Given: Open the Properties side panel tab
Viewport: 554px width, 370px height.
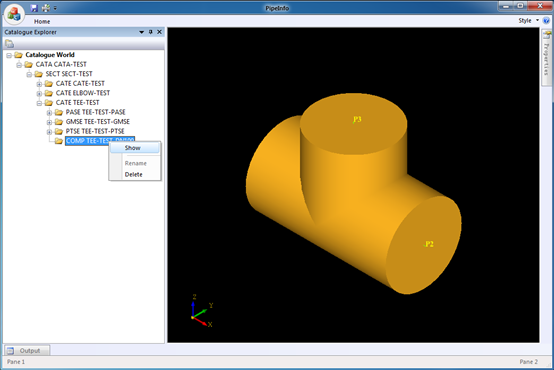Looking at the screenshot, I should pyautogui.click(x=546, y=58).
